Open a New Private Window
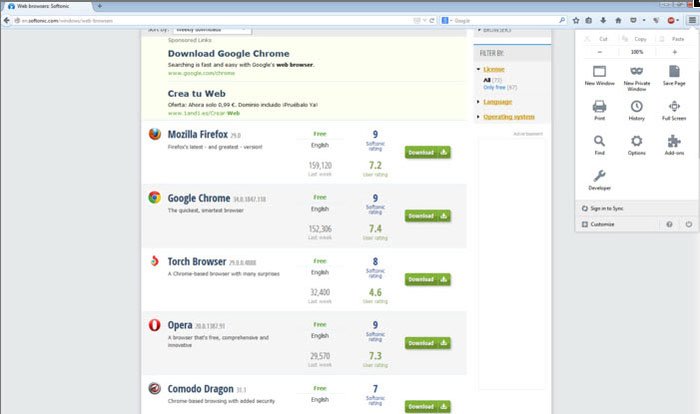The width and height of the screenshot is (700, 414). [x=637, y=78]
